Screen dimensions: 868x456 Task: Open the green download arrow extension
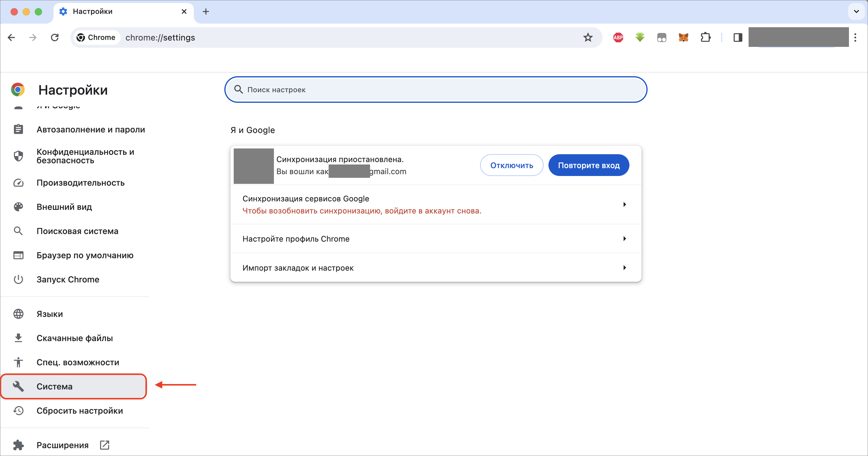click(x=639, y=37)
